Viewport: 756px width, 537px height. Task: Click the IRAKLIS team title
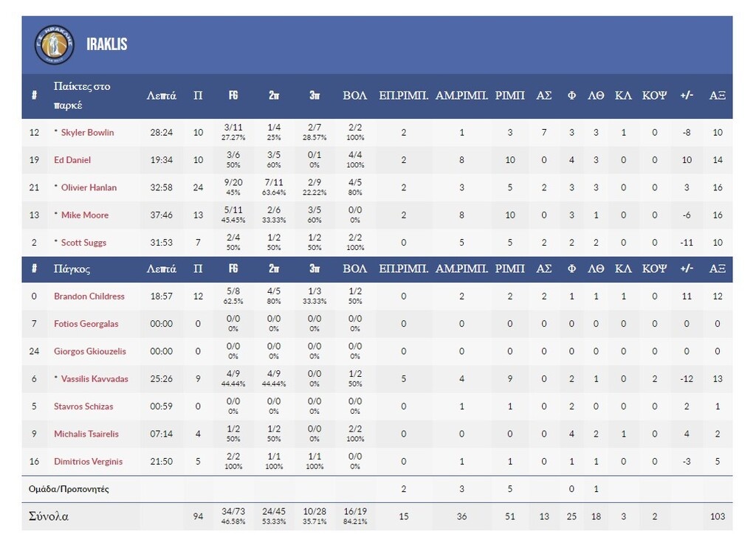106,44
